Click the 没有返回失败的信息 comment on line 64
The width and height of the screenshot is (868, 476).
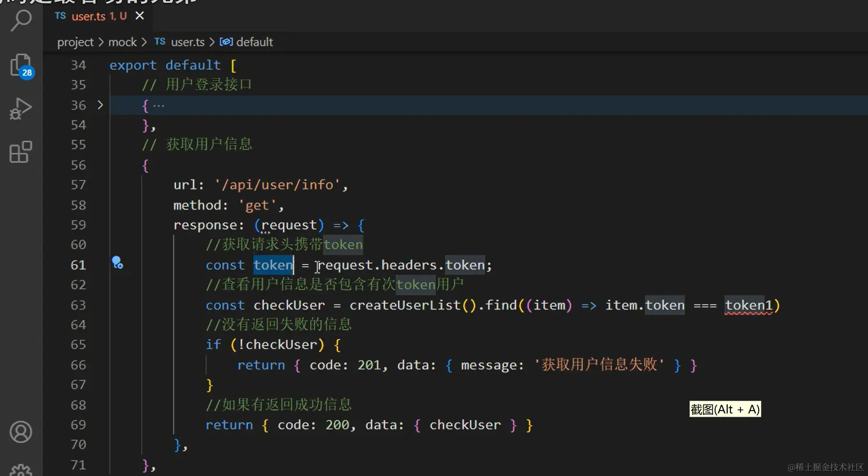pos(279,325)
